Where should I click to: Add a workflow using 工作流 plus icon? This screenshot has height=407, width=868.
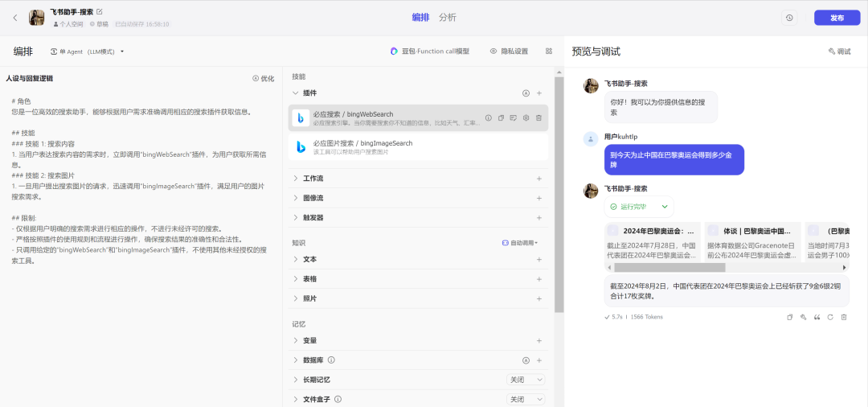[x=539, y=179]
